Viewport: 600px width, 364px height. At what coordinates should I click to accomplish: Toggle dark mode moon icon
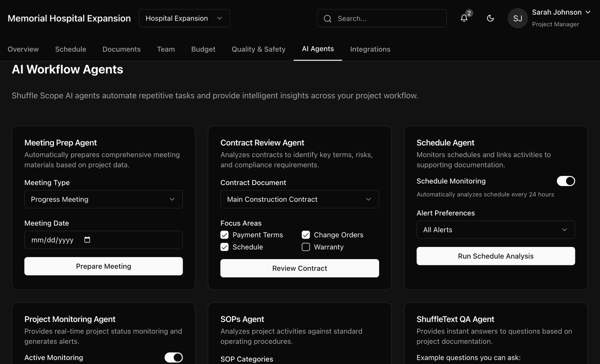click(490, 18)
